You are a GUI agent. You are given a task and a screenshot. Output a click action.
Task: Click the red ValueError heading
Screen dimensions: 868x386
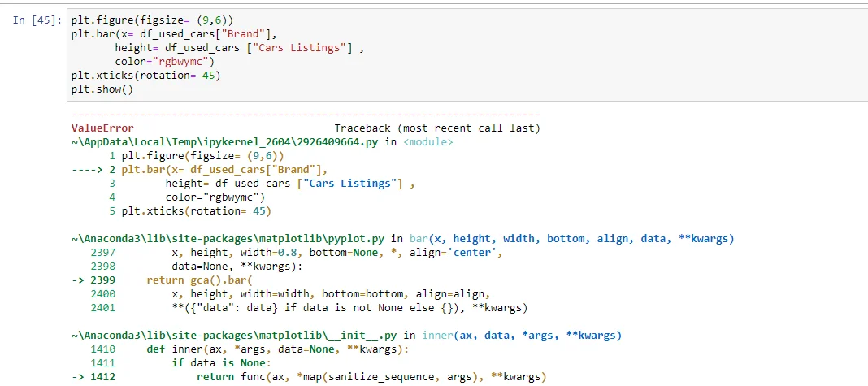(102, 128)
